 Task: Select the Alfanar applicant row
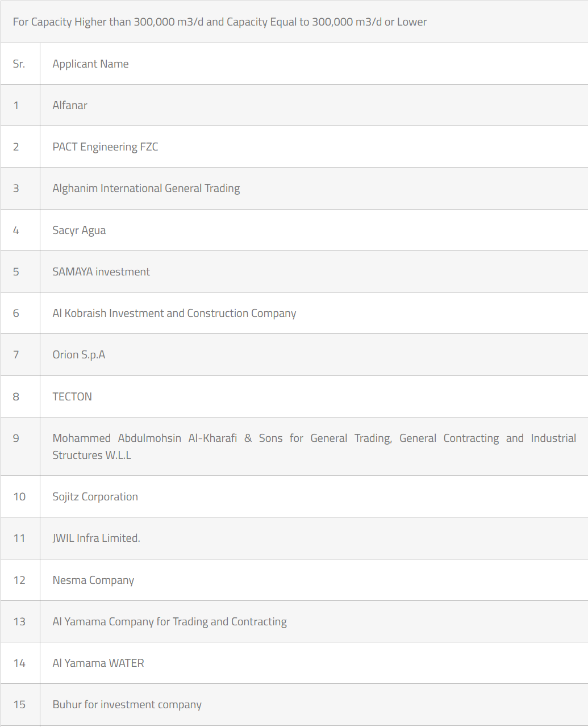click(70, 106)
